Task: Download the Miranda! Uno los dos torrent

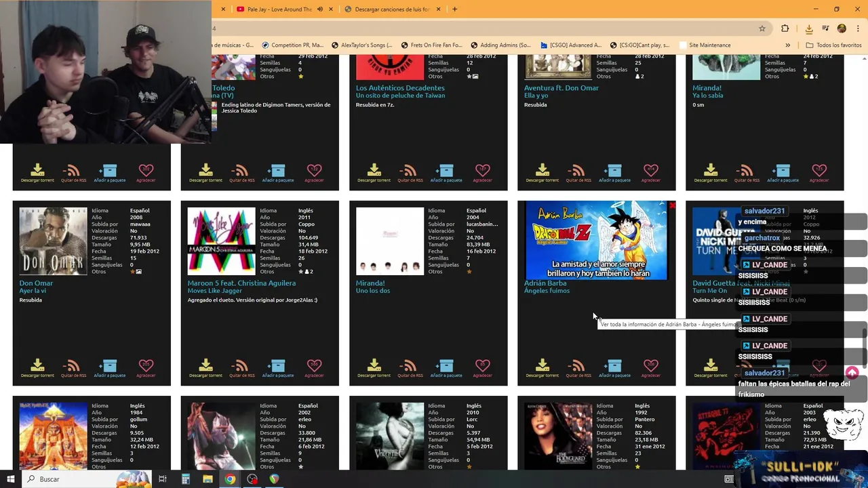Action: (x=374, y=368)
